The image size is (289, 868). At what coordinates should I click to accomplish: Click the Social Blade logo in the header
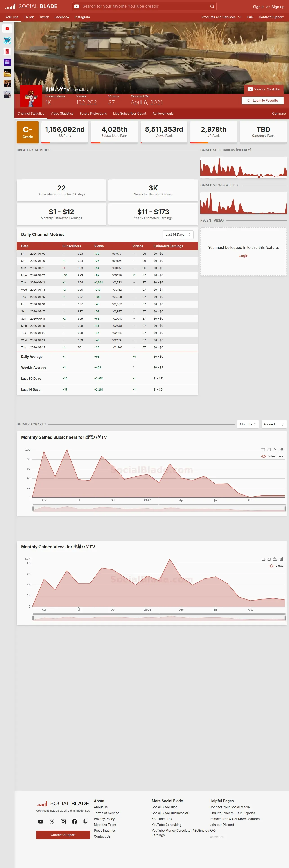coord(31,6)
